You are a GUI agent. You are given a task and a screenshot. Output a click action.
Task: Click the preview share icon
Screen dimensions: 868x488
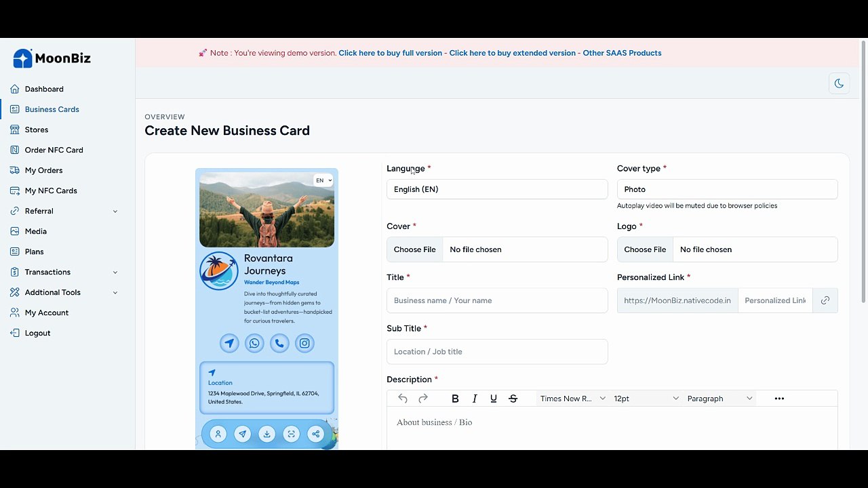coord(315,434)
